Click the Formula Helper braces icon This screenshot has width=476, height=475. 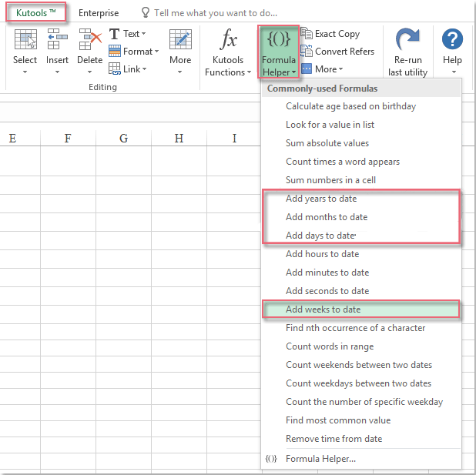(279, 39)
